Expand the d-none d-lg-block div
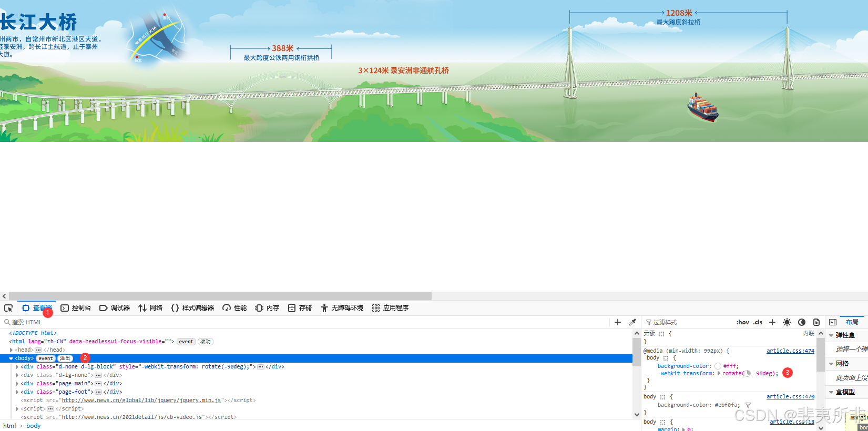 pyautogui.click(x=17, y=367)
